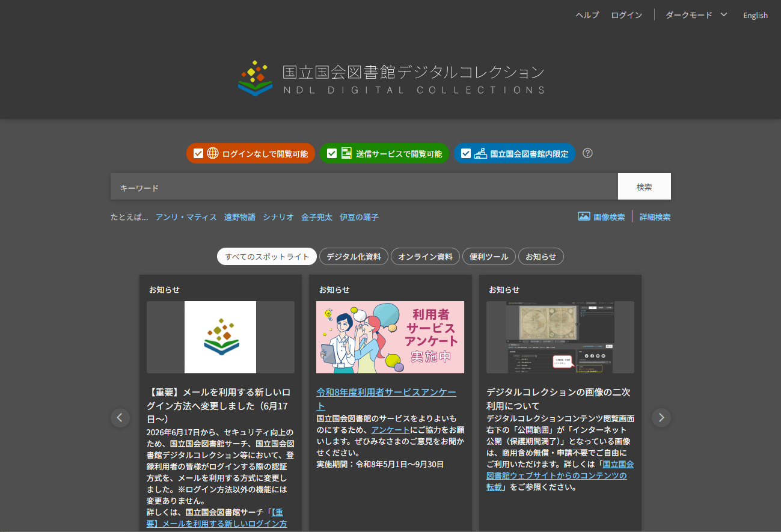Image resolution: width=781 pixels, height=532 pixels.
Task: Click example keyword 金子兜太
Action: point(317,217)
